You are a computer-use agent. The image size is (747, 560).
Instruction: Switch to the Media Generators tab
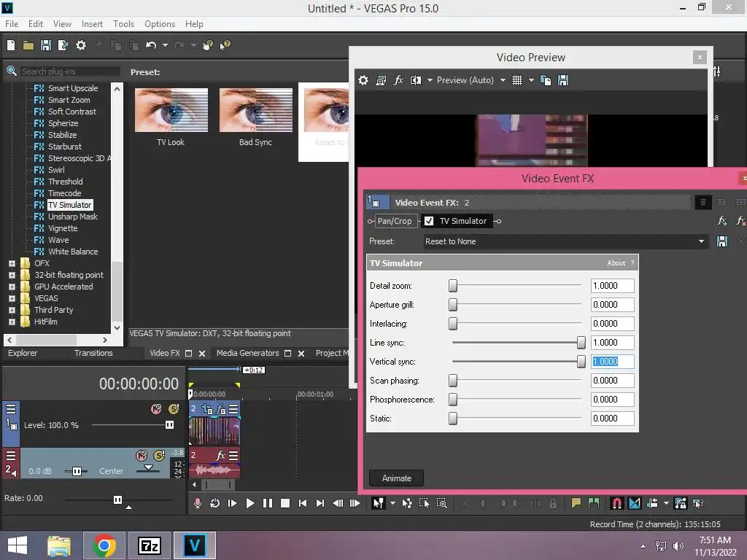click(248, 353)
